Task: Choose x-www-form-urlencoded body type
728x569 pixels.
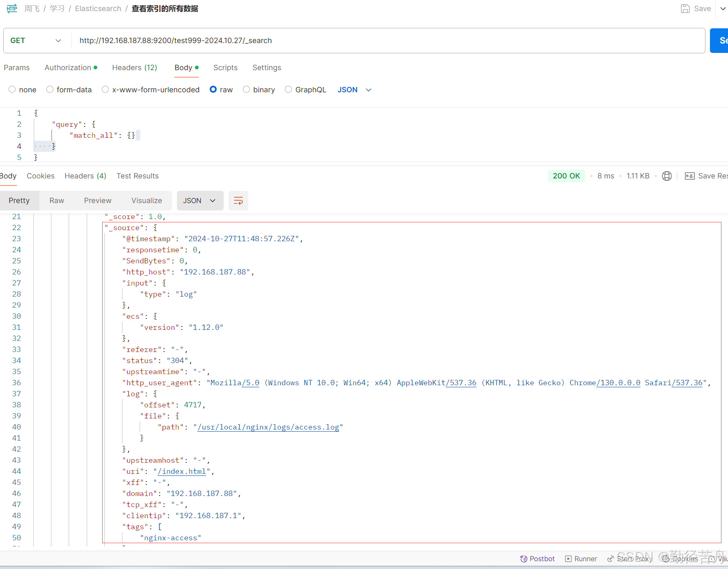Action: 105,89
